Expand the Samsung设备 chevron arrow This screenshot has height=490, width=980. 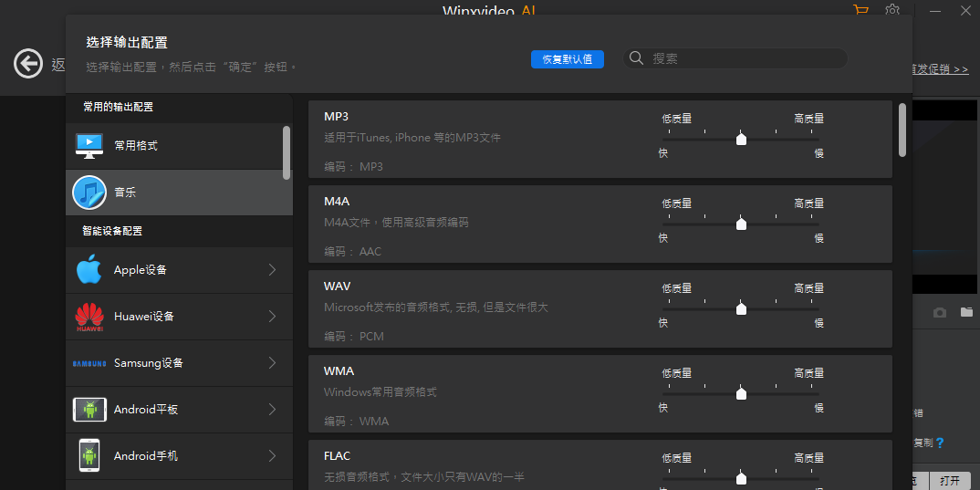pyautogui.click(x=272, y=363)
